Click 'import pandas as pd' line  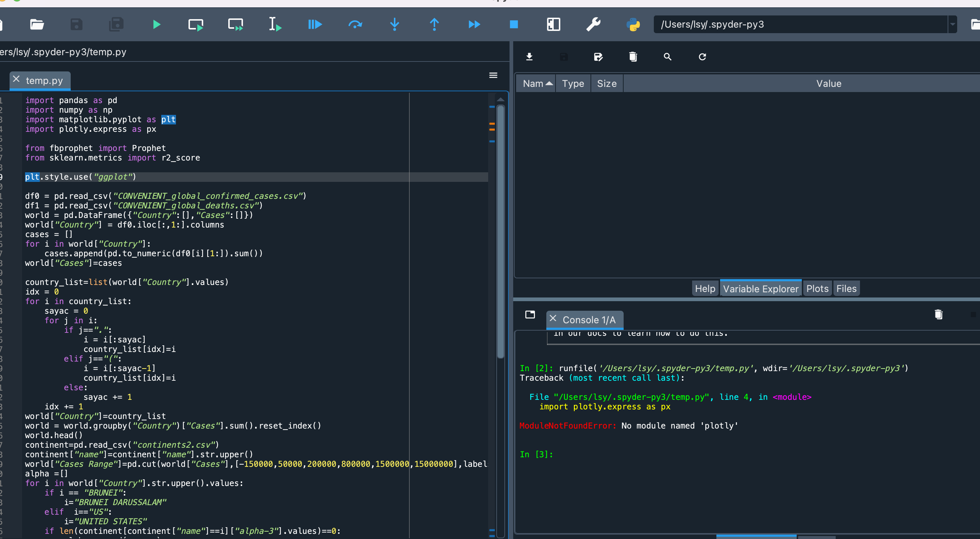tap(71, 101)
